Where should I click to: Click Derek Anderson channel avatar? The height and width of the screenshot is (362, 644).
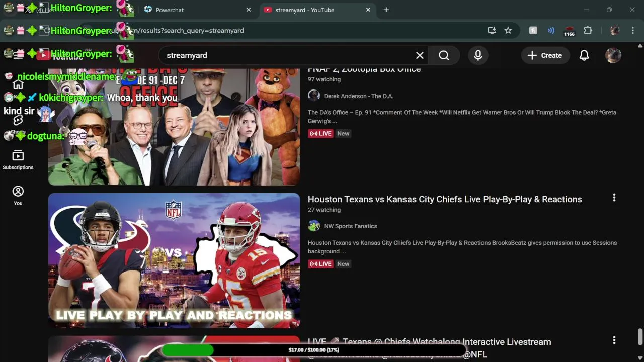click(314, 96)
